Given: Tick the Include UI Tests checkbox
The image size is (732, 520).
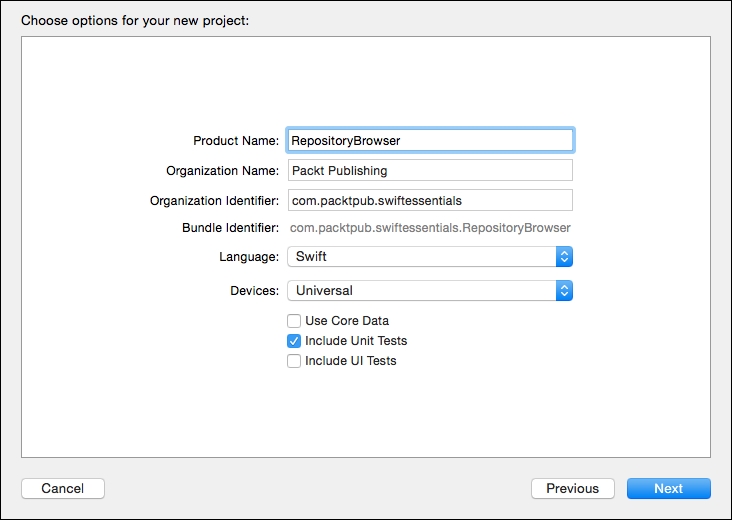Looking at the screenshot, I should pyautogui.click(x=294, y=361).
